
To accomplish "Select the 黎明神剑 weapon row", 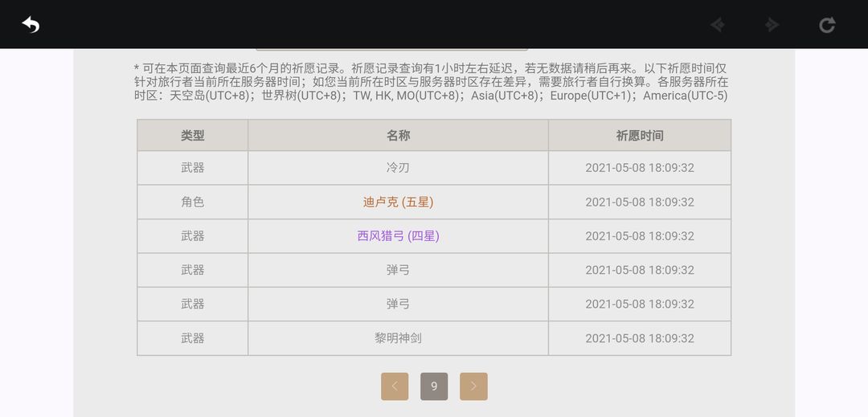I will click(x=434, y=338).
